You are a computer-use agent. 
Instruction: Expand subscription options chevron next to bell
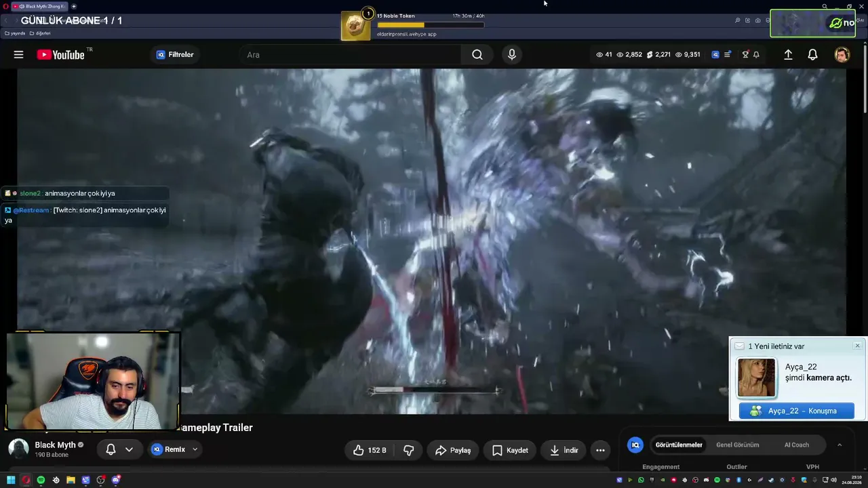pos(129,449)
